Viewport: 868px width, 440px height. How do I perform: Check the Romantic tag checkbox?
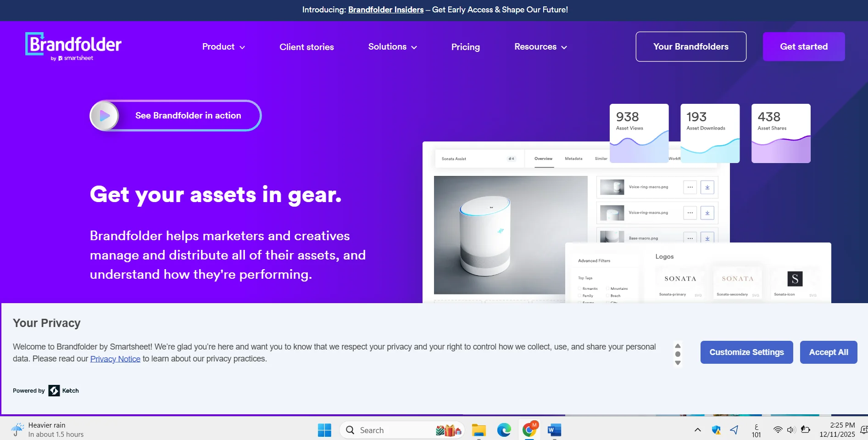pyautogui.click(x=579, y=288)
